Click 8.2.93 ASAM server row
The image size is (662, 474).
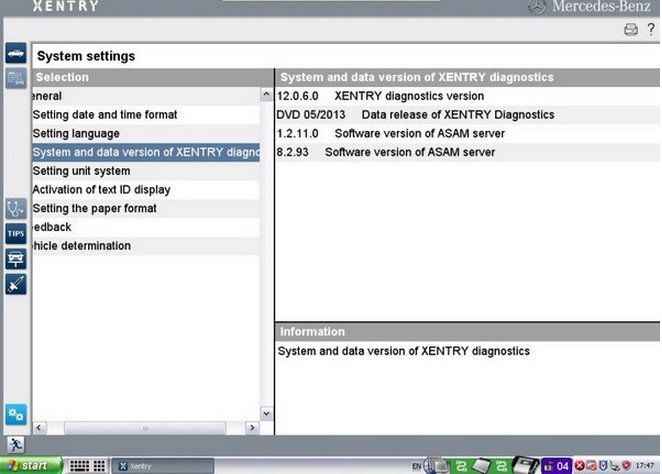468,152
